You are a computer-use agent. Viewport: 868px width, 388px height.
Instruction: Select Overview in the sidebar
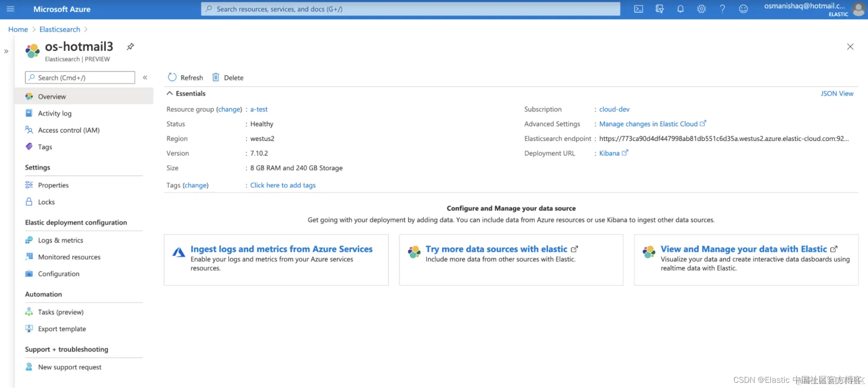(84, 96)
